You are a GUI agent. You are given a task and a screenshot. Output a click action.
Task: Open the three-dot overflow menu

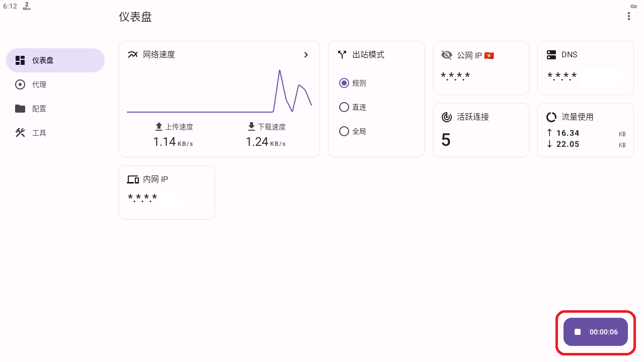tap(629, 16)
